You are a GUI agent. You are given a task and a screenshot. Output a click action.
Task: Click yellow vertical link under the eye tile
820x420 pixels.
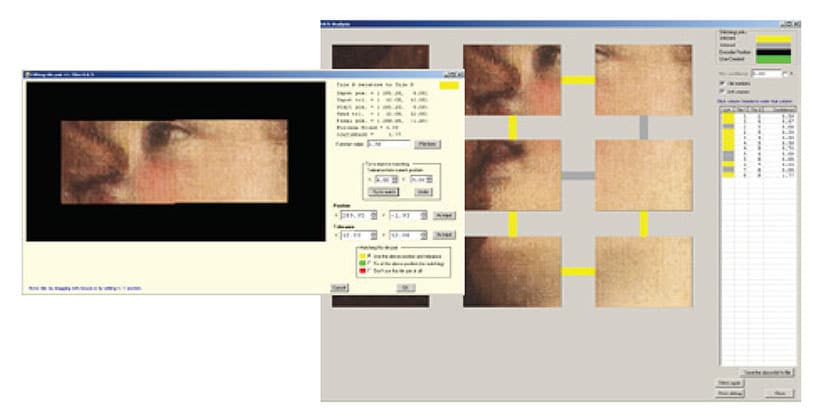tap(512, 128)
